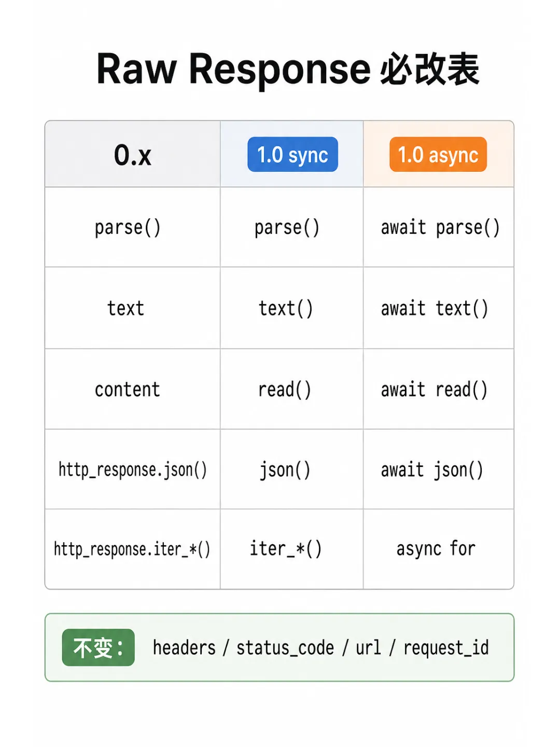Screen dimensions: 560x747
Task: Click the blue 1.0 sync badge
Action: click(x=292, y=155)
